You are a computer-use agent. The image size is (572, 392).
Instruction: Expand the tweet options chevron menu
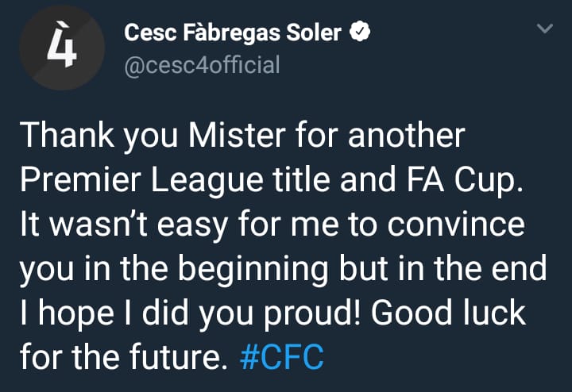(x=545, y=29)
